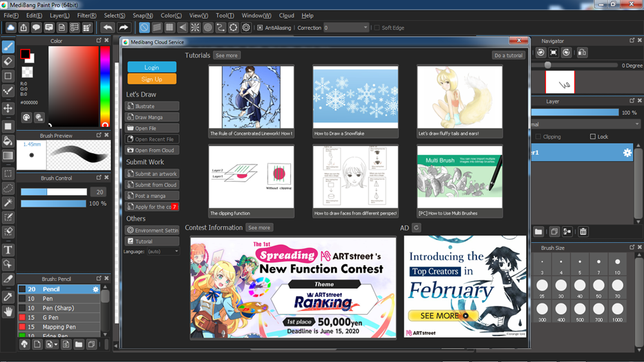The height and width of the screenshot is (362, 644).
Task: Turn snap off with the circle-slash icon
Action: point(144,28)
